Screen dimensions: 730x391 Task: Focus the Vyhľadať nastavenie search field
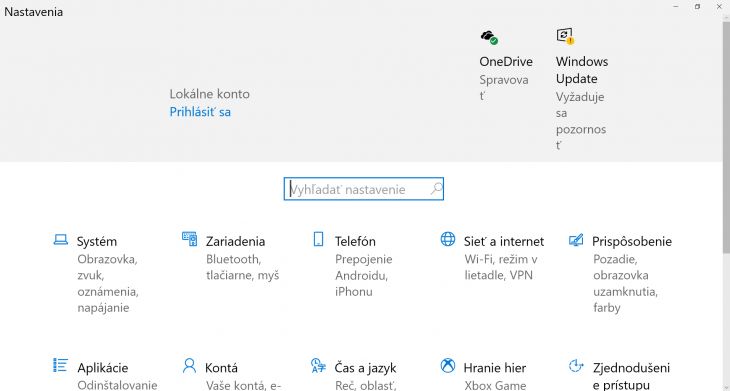(364, 189)
